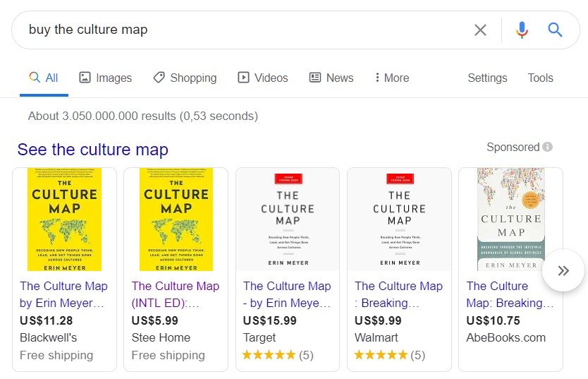
Task: Show more products with the double-arrow button
Action: pos(563,270)
